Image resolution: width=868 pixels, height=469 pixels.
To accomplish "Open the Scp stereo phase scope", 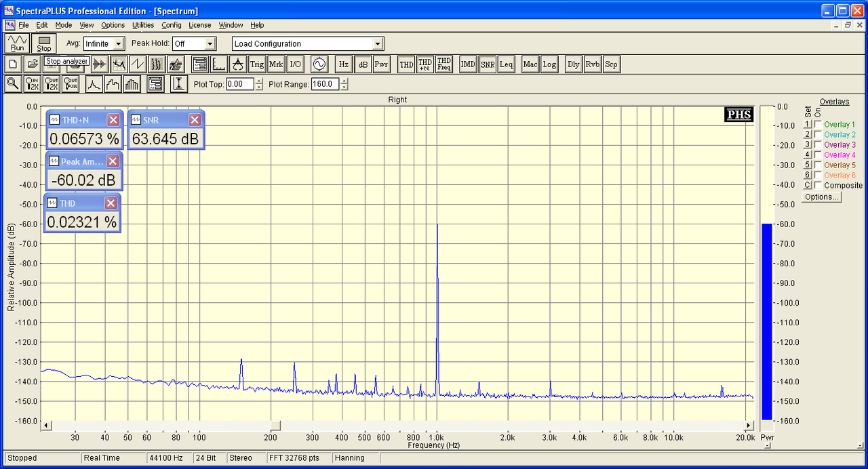I will tap(612, 64).
